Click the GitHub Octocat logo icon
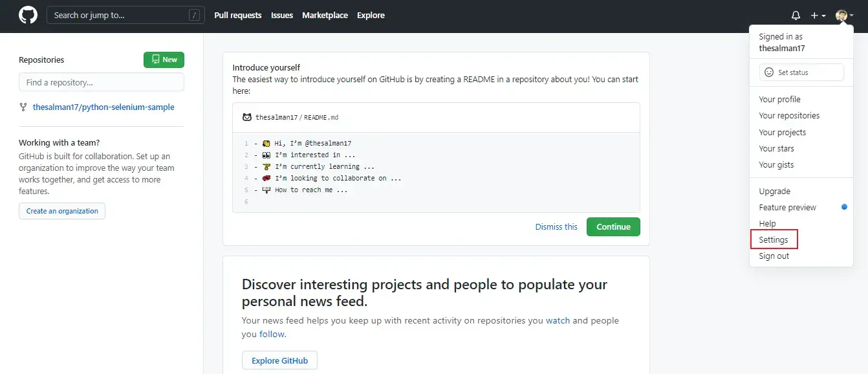Screen dimensions: 868x374 (27, 14)
